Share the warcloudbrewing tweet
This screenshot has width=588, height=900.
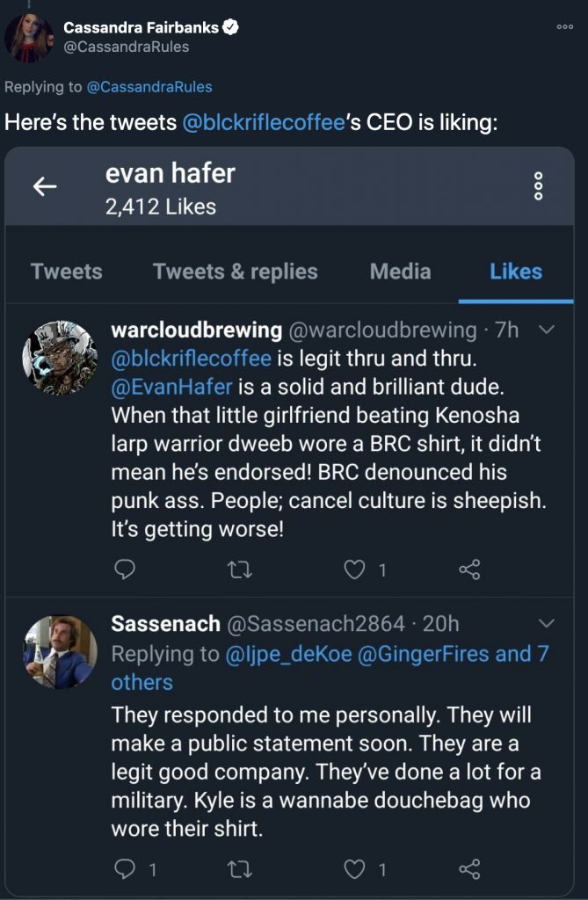[x=469, y=570]
